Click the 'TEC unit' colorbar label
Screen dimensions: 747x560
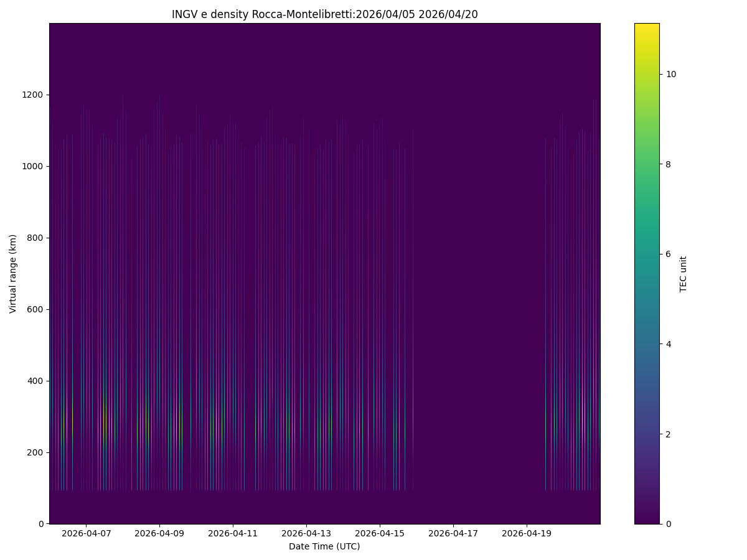(684, 274)
